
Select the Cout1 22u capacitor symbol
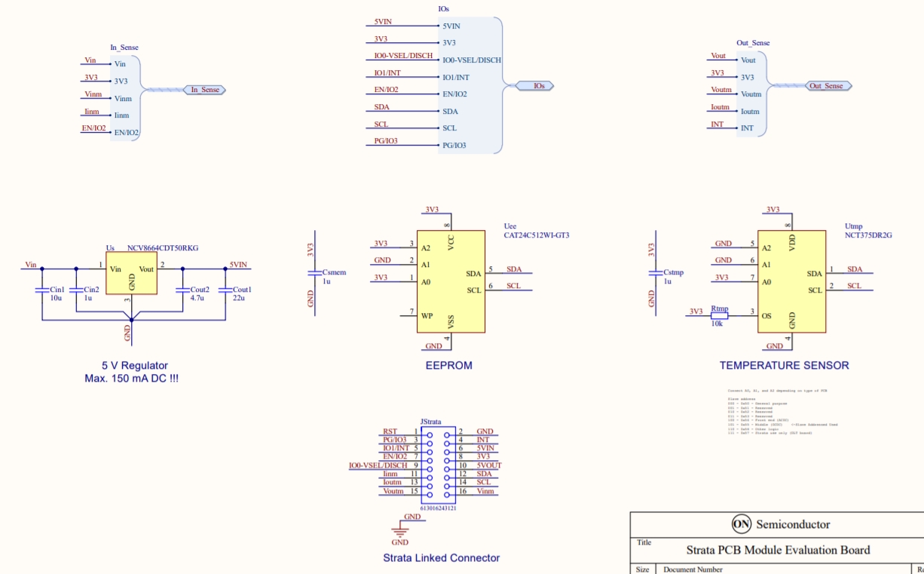coord(225,290)
